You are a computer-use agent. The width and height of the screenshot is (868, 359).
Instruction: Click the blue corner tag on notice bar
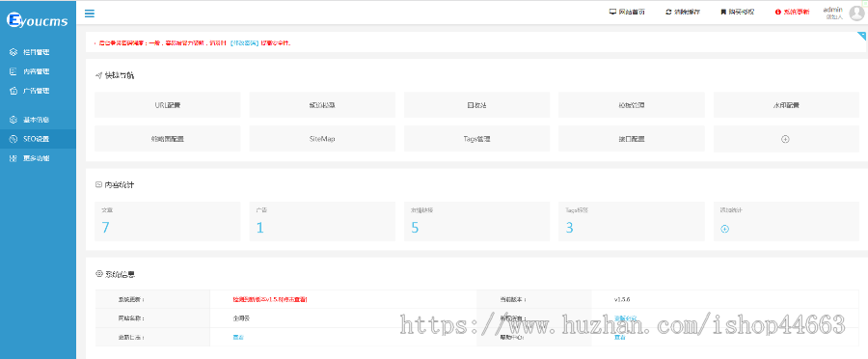tap(863, 36)
